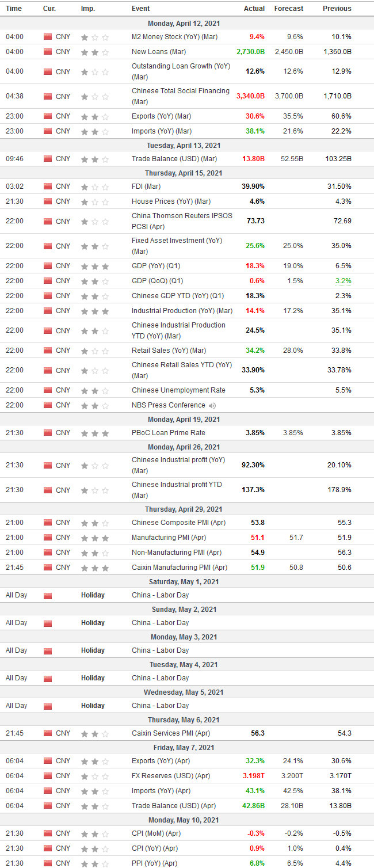Open the New Loans (Mar) event
This screenshot has width=374, height=868.
click(159, 52)
